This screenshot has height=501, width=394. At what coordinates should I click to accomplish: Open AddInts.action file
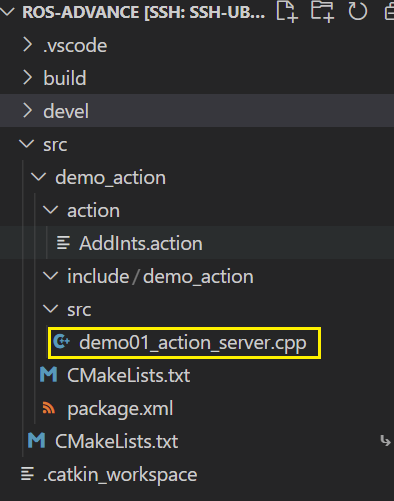(x=197, y=243)
